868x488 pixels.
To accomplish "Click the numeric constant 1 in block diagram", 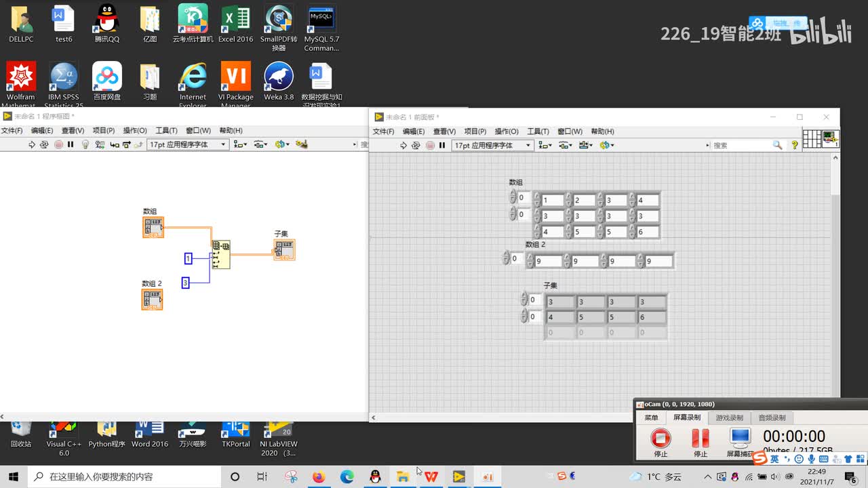I will pyautogui.click(x=189, y=258).
